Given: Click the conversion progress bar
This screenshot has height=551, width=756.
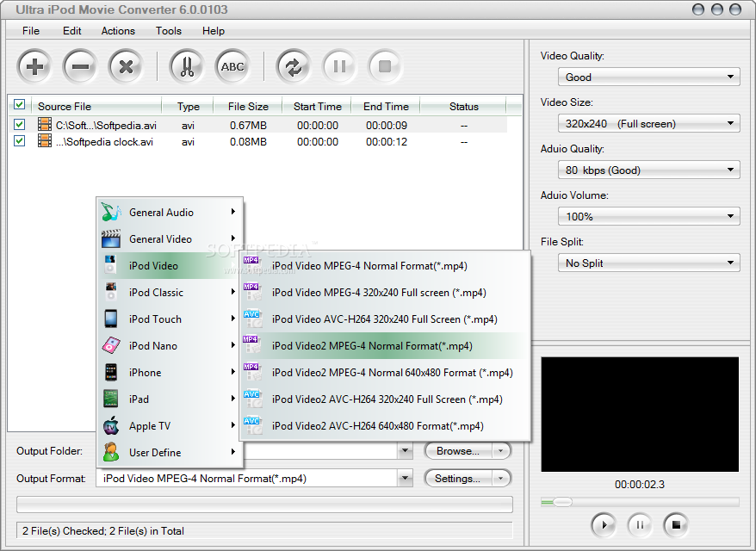Looking at the screenshot, I should [x=264, y=505].
